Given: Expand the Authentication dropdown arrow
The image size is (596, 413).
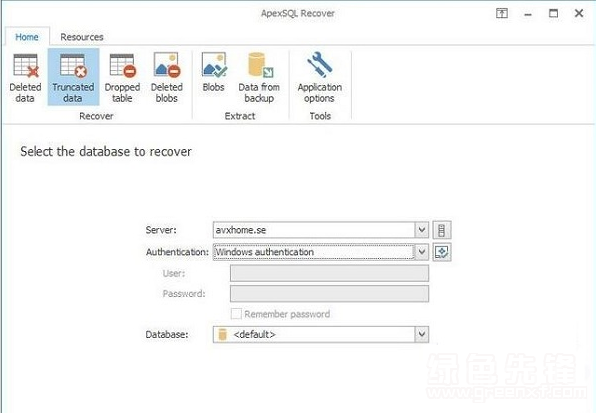Looking at the screenshot, I should tap(422, 252).
